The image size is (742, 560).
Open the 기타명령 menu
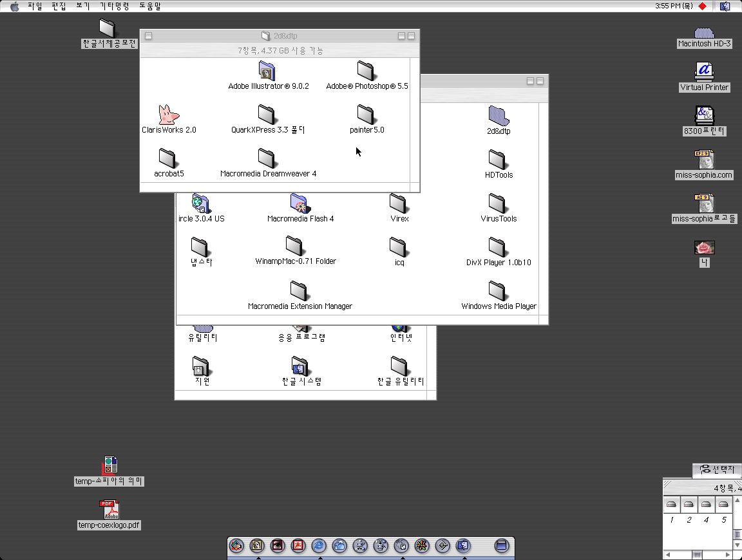tap(114, 6)
